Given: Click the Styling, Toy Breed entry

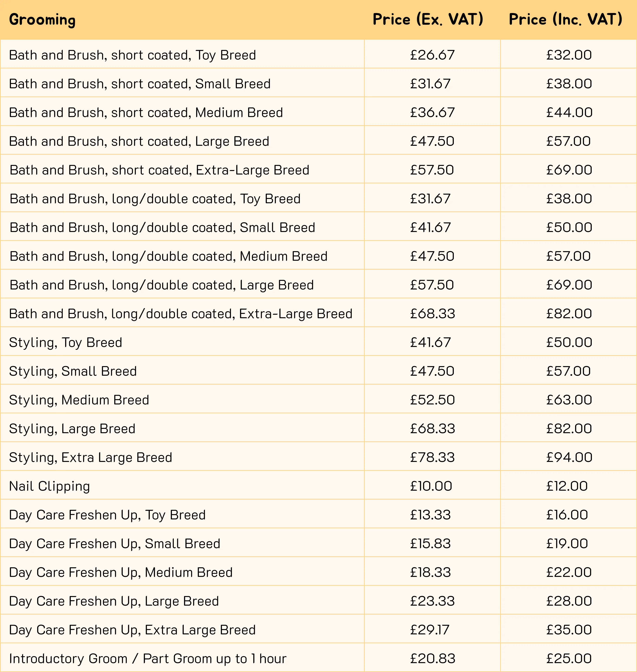Looking at the screenshot, I should click(66, 342).
